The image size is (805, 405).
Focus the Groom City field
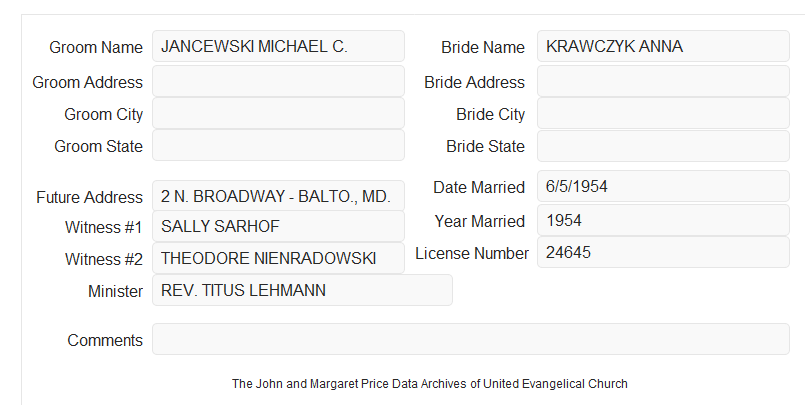point(278,113)
